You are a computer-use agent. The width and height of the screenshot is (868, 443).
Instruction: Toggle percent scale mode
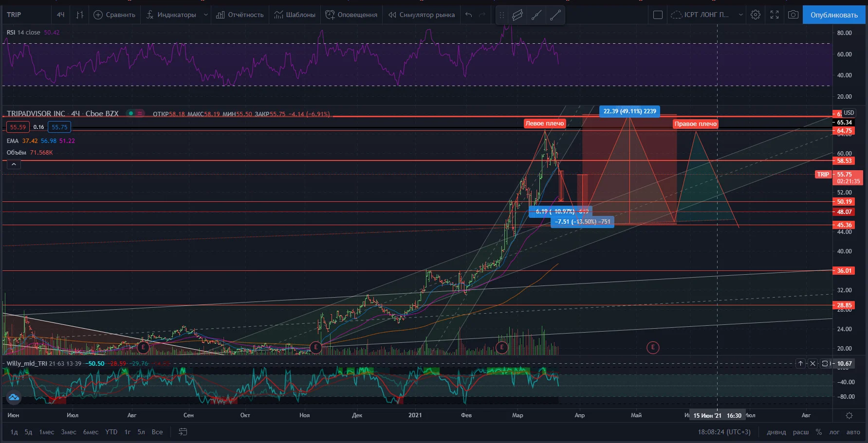[819, 432]
